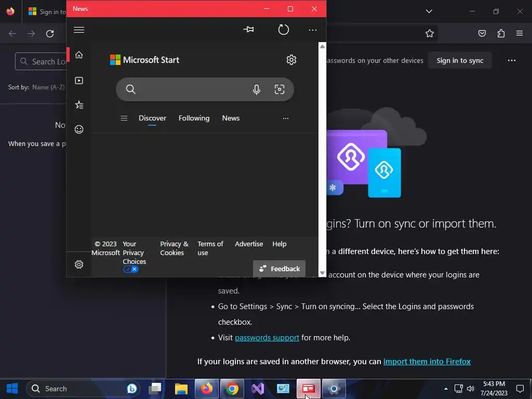The image size is (532, 399).
Task: Switch to Firefox in taskbar
Action: pos(207,389)
